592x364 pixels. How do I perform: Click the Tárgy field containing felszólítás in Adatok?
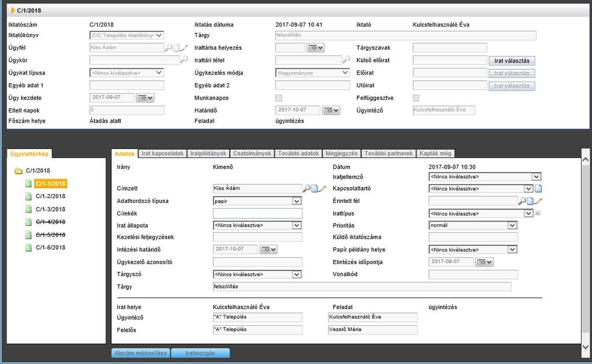[x=362, y=287]
